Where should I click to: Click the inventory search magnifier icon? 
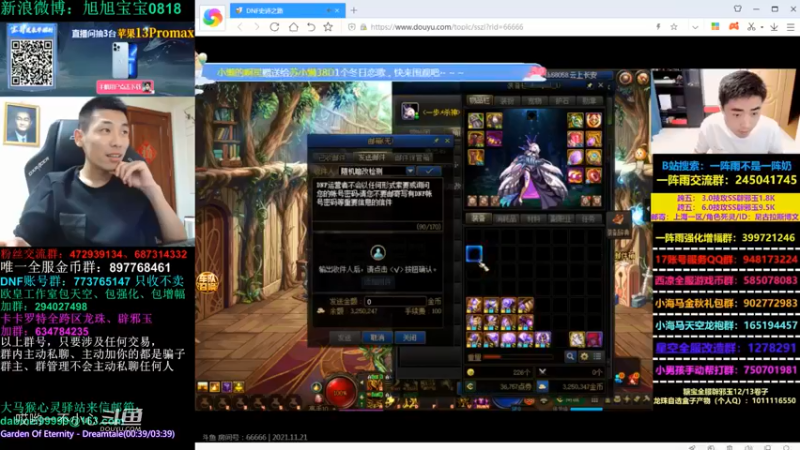point(570,356)
